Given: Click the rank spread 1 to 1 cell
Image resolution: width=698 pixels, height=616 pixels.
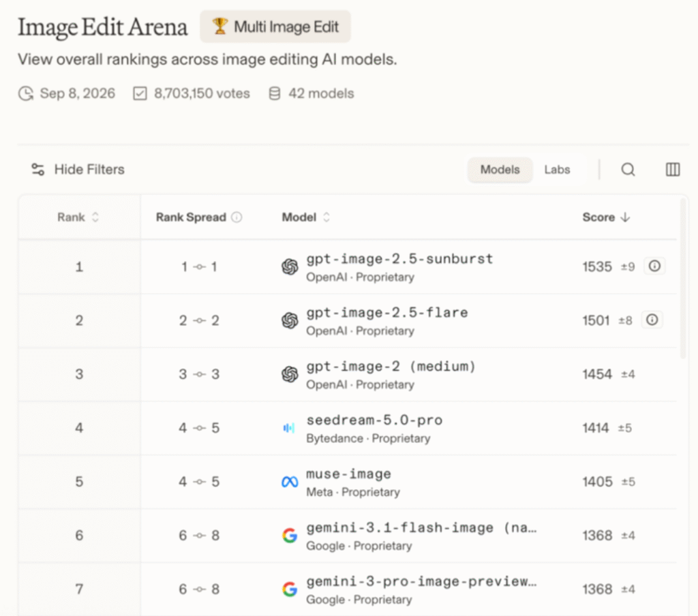Looking at the screenshot, I should coord(199,266).
